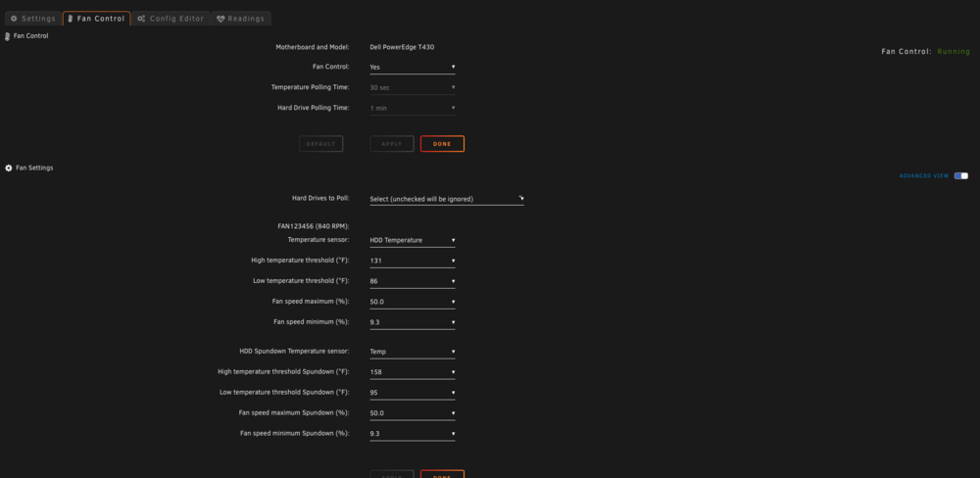Viewport: 980px width, 478px height.
Task: Click the FAN123456 (840 RPM) label
Action: [314, 226]
